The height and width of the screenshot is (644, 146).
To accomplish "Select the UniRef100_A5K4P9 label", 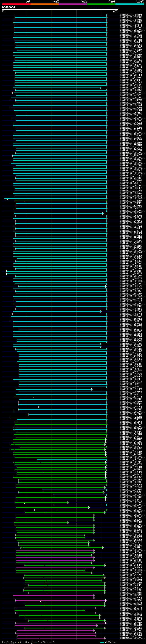I will (131, 432).
